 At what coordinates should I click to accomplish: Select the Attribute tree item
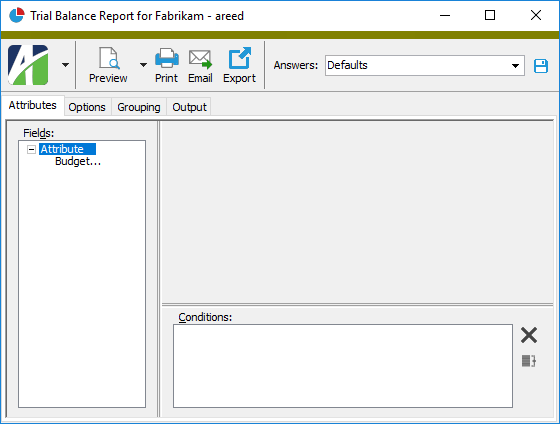click(67, 149)
